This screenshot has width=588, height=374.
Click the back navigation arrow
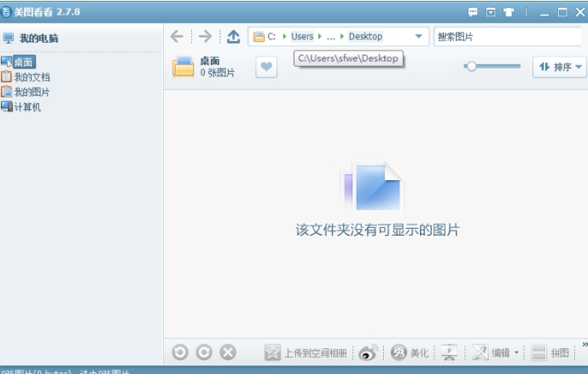(177, 36)
